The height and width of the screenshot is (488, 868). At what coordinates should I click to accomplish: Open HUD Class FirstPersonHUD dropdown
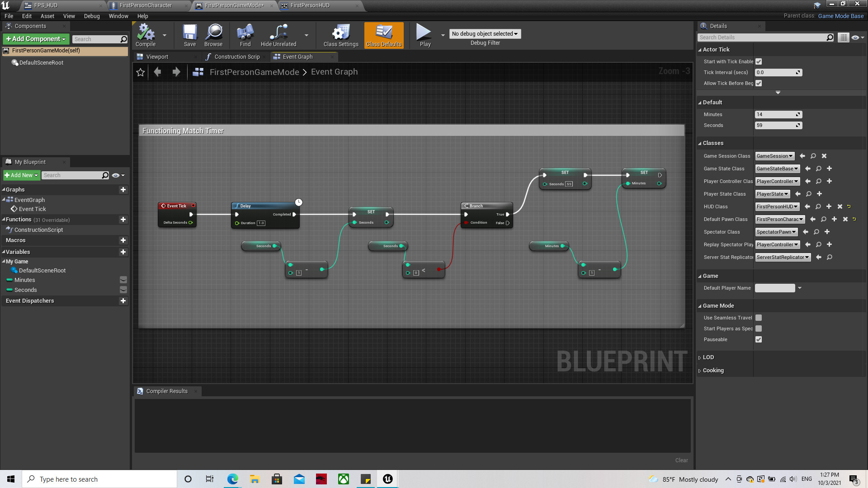[777, 206]
